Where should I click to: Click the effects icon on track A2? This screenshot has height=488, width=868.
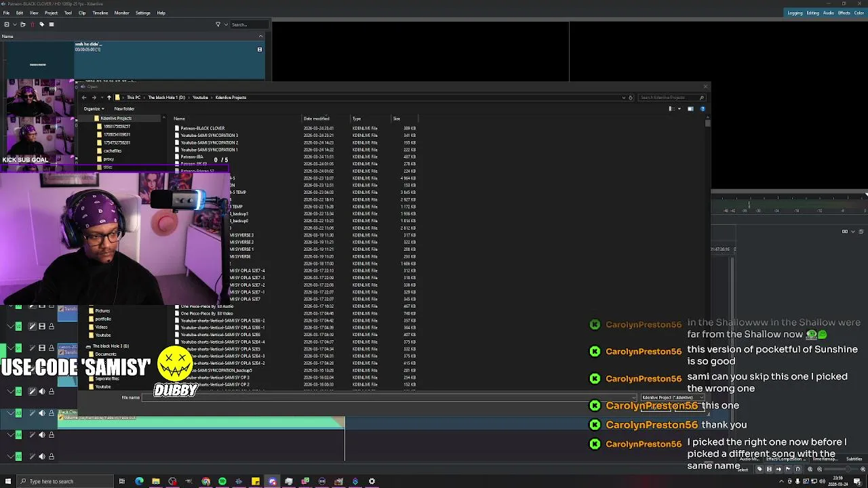[x=32, y=391]
